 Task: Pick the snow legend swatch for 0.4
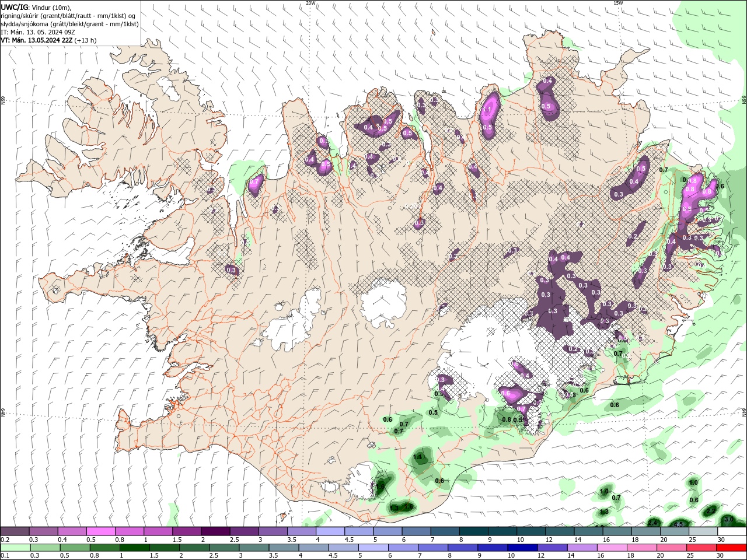[72, 531]
